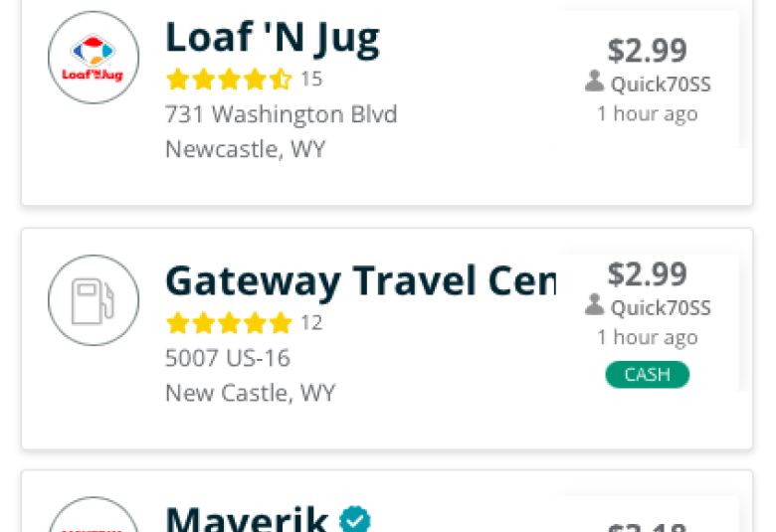The image size is (776, 532).
Task: Select the green CASH price badge
Action: pyautogui.click(x=648, y=375)
